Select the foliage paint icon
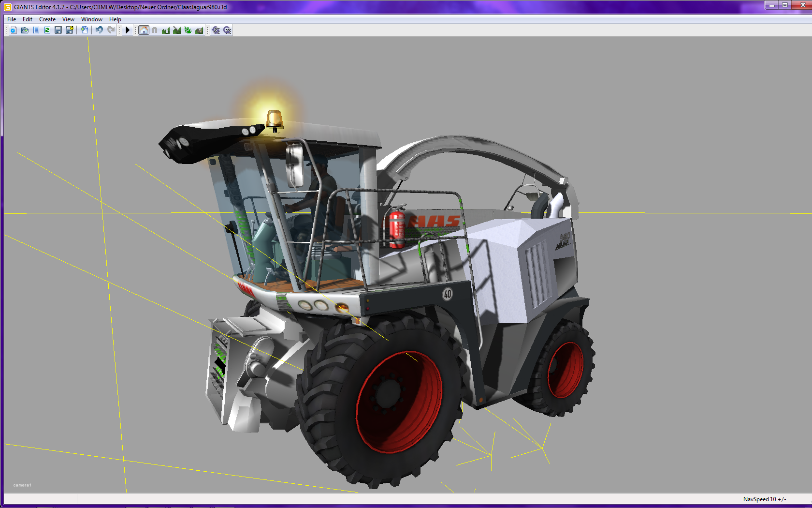The height and width of the screenshot is (508, 812). [x=188, y=30]
